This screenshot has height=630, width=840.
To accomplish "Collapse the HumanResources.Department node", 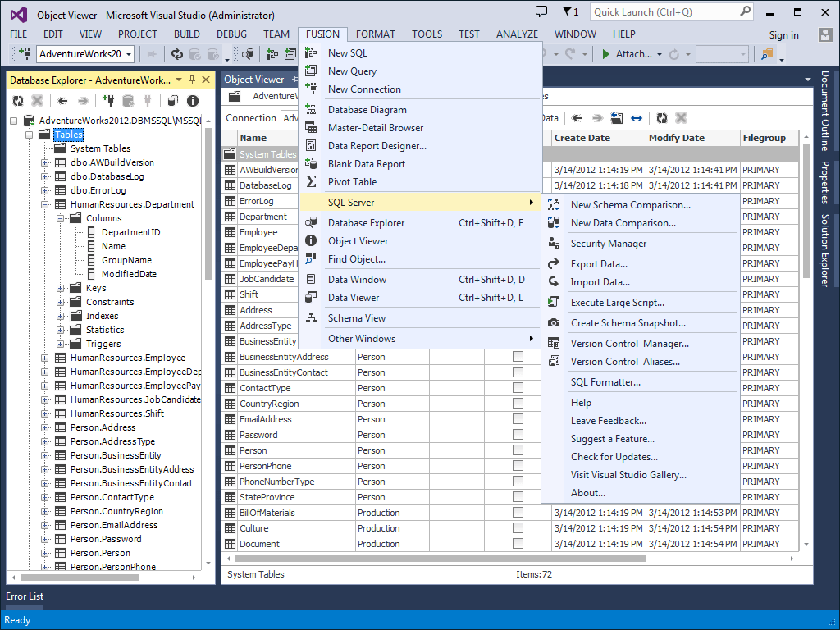I will [45, 204].
